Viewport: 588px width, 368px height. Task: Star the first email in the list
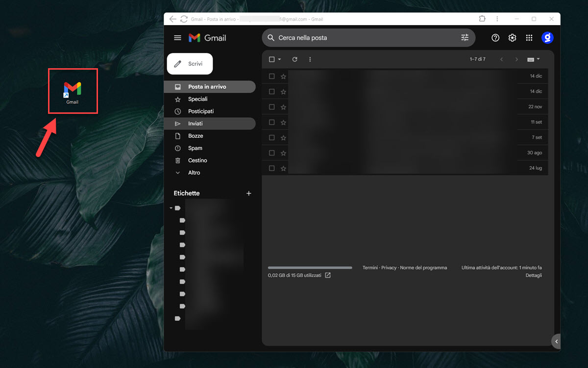283,76
